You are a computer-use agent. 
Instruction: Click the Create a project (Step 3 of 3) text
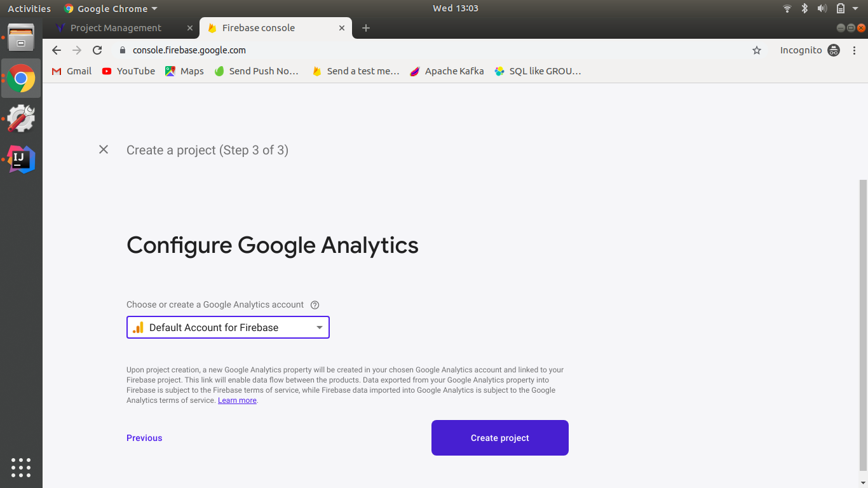pyautogui.click(x=207, y=150)
